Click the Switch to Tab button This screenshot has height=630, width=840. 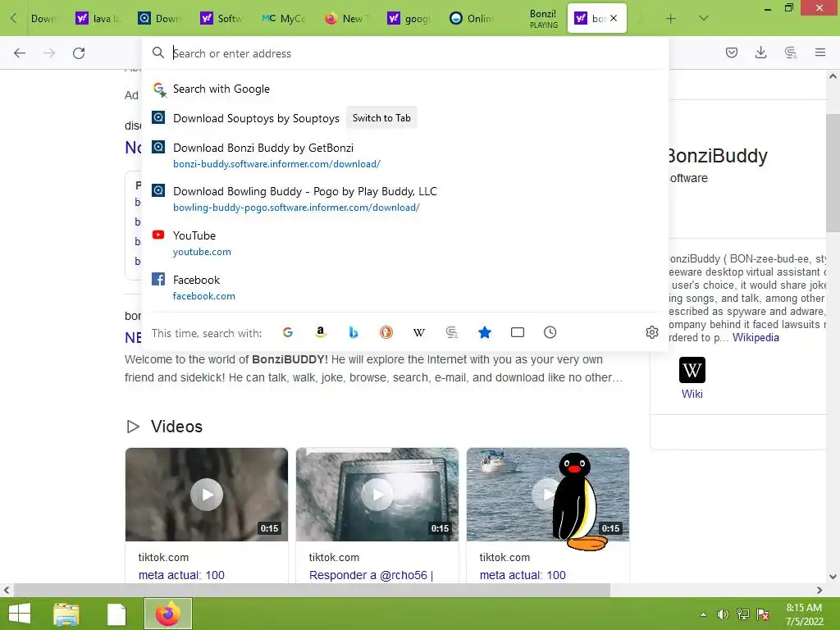[381, 118]
